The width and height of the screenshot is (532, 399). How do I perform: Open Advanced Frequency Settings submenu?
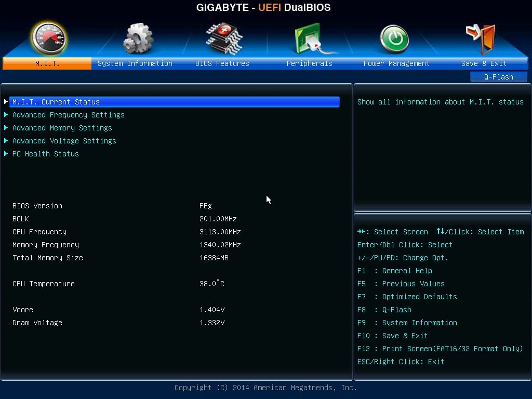tap(69, 115)
